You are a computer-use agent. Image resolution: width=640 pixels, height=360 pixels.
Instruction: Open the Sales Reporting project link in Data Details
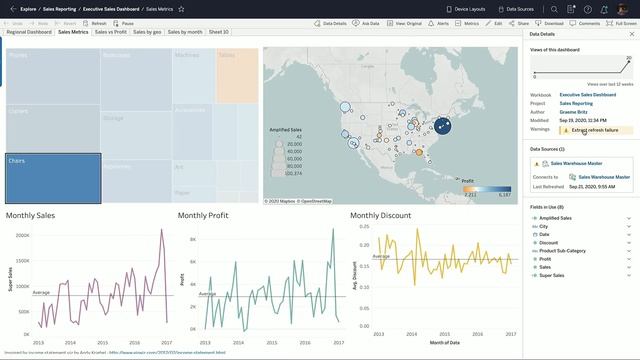[x=576, y=104]
